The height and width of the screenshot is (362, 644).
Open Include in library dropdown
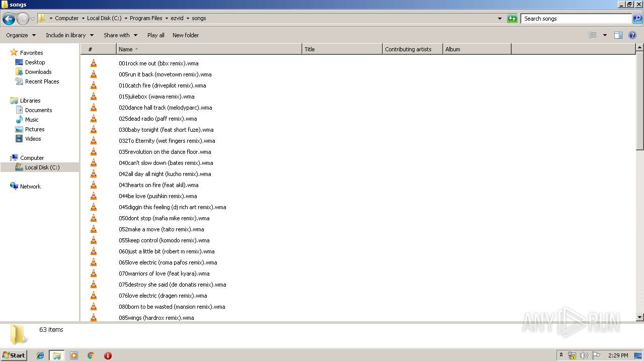(x=69, y=35)
